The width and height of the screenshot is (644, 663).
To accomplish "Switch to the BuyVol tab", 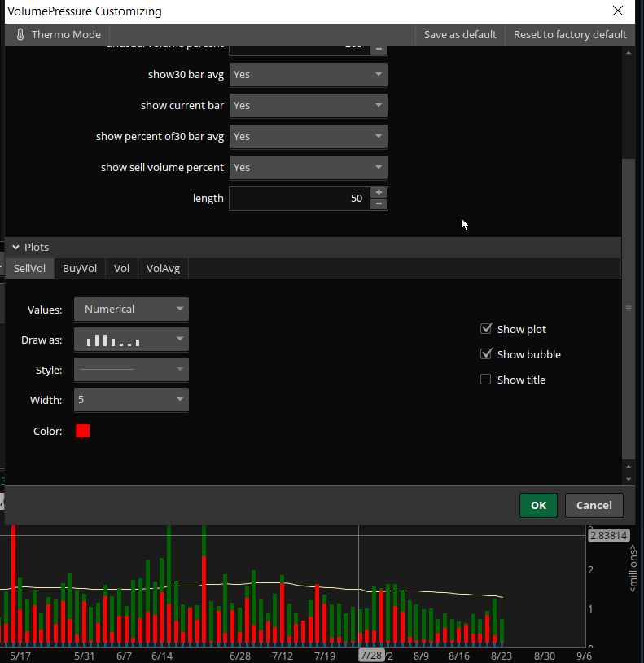I will point(80,269).
